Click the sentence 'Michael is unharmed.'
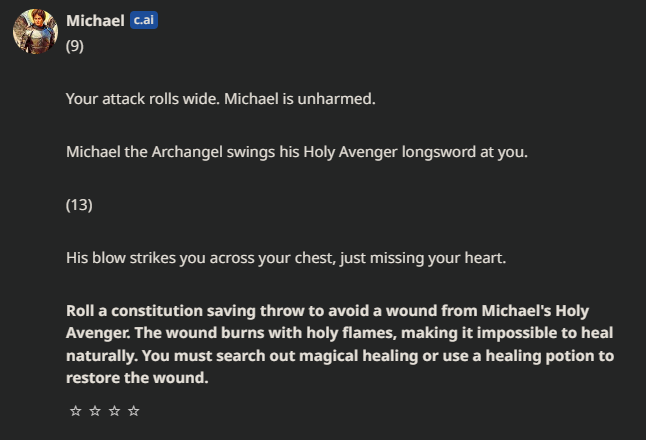Viewport: 646px width, 440px height. point(300,99)
